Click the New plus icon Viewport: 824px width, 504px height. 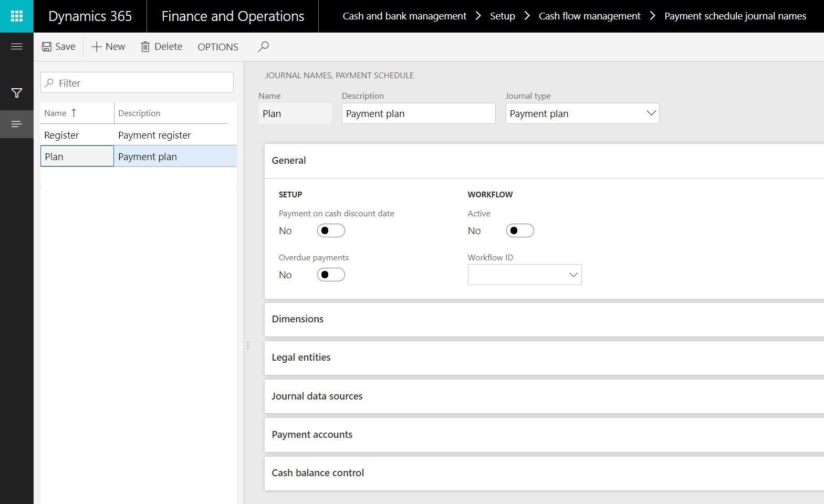(x=97, y=47)
